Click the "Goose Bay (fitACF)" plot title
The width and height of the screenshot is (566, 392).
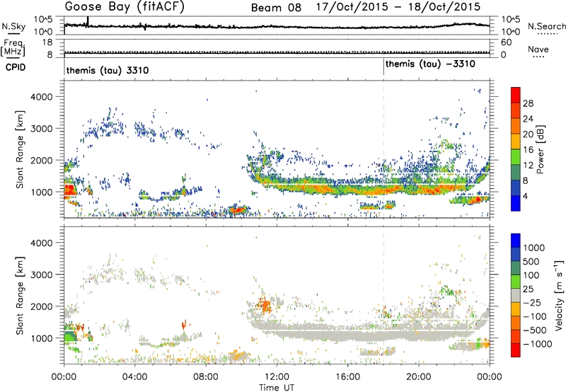tap(125, 6)
